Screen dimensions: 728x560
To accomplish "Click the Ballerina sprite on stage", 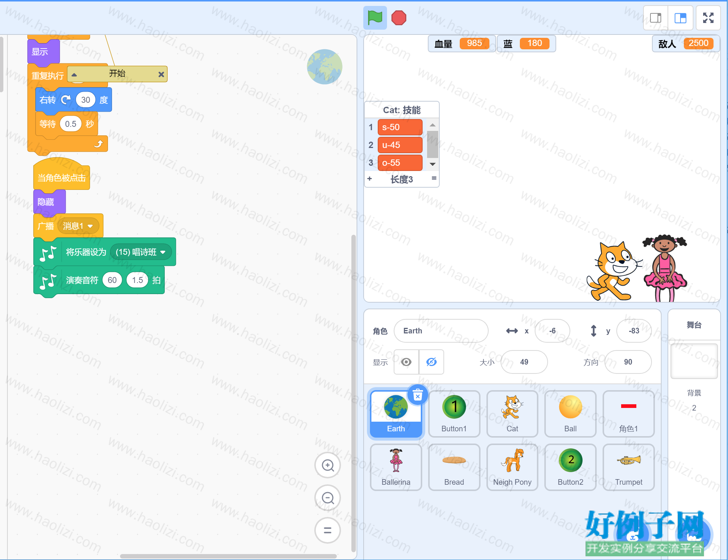I will [665, 268].
